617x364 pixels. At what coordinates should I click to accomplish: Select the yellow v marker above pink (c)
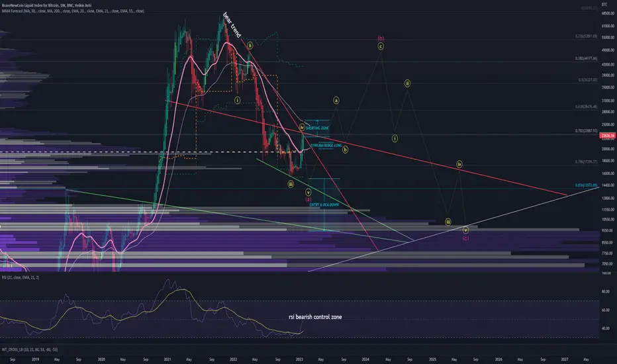pyautogui.click(x=465, y=230)
